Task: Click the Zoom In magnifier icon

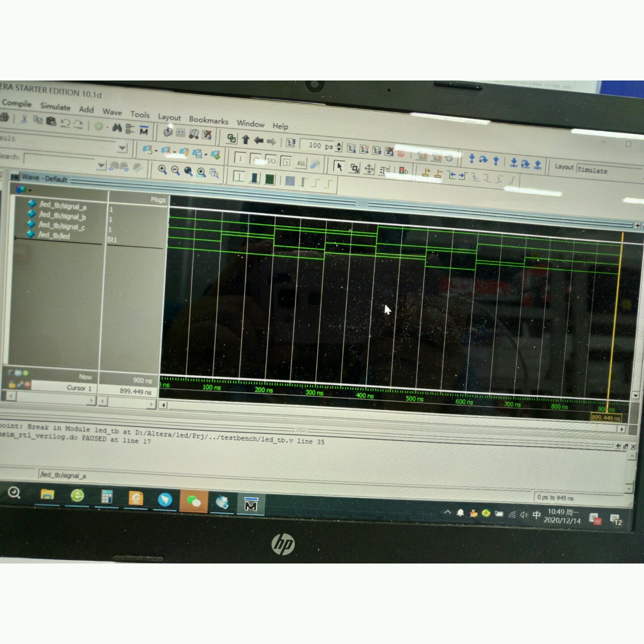Action: [162, 169]
